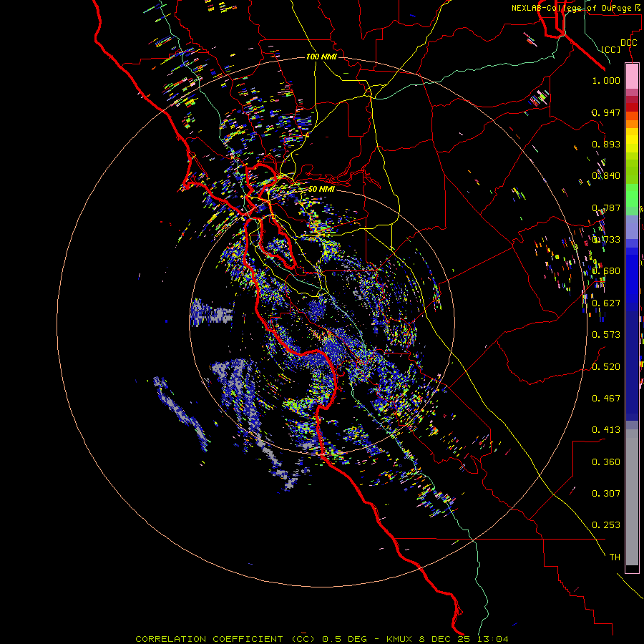Screen dimensions: 644x644
Task: Select the 0.253 scale value
Action: [x=606, y=525]
